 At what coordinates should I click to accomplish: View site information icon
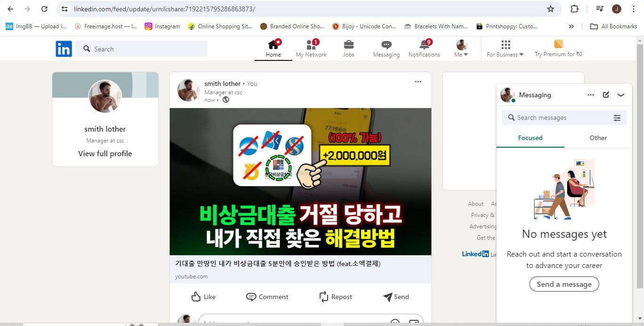pos(65,9)
